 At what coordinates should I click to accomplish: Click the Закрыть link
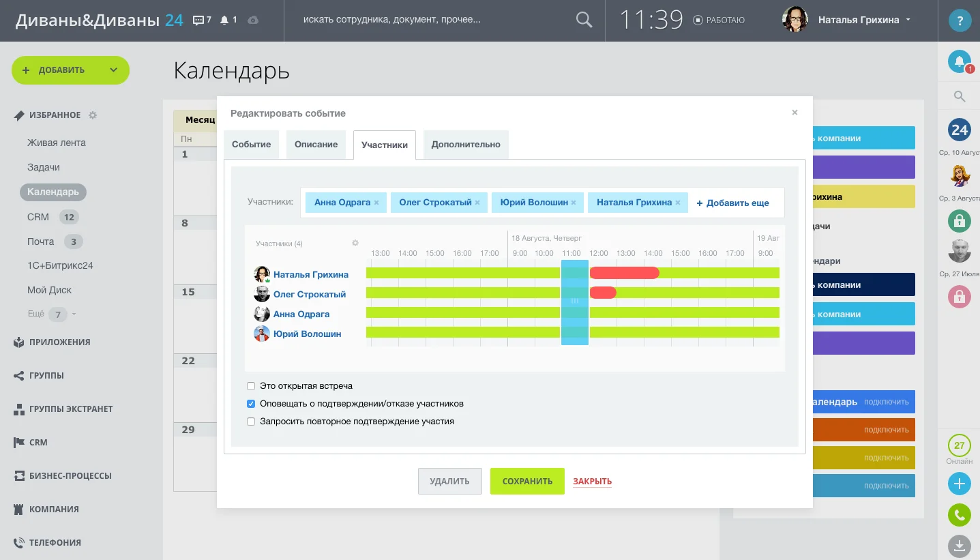(592, 482)
